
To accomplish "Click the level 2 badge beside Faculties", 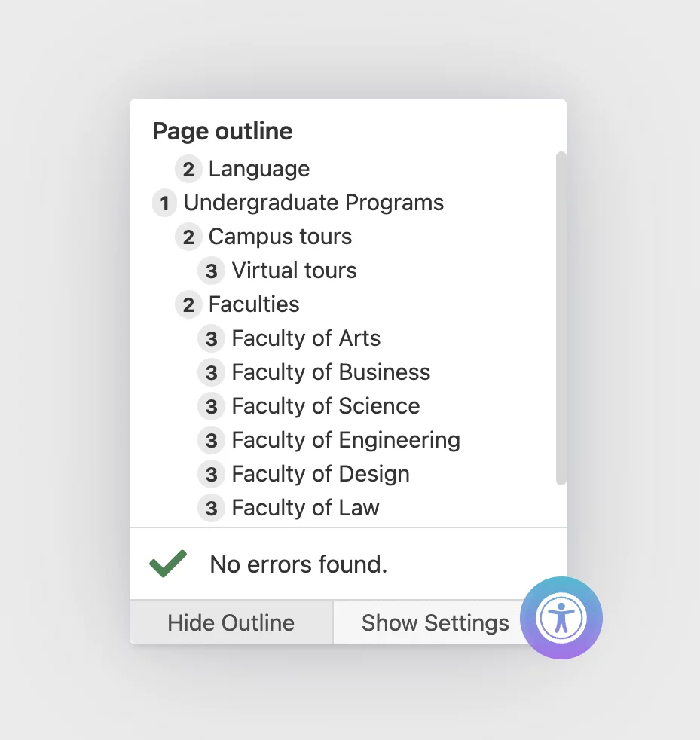I will (188, 305).
